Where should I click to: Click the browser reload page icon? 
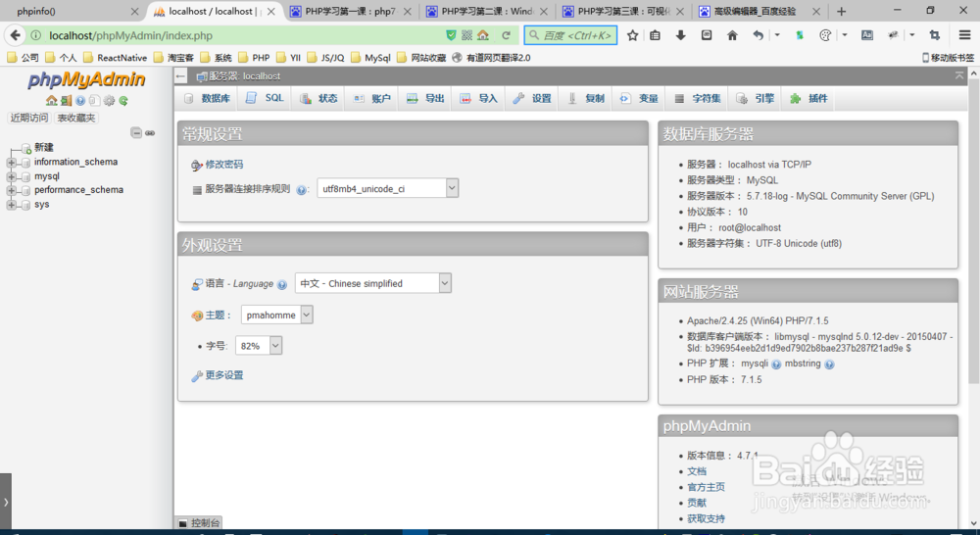[x=506, y=35]
